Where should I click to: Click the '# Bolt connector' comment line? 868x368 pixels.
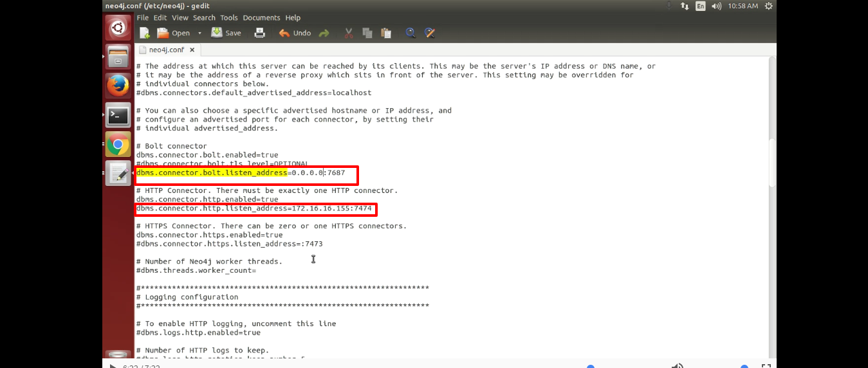171,146
